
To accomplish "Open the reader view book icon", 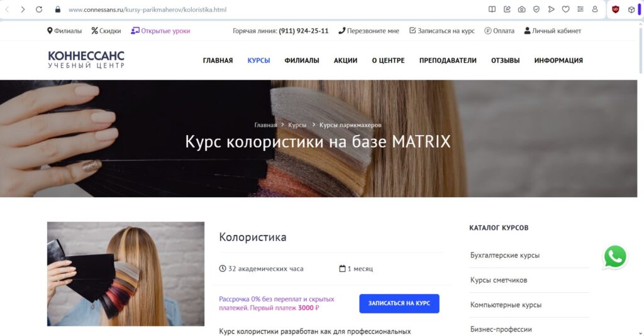I will (x=492, y=9).
